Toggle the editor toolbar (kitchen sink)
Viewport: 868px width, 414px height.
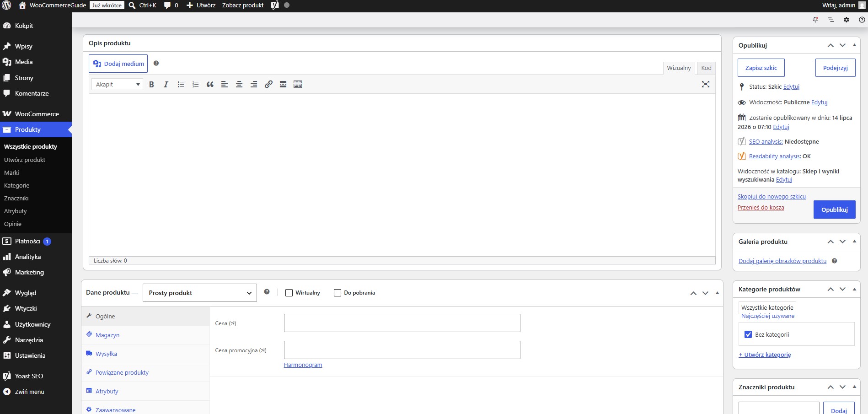298,84
